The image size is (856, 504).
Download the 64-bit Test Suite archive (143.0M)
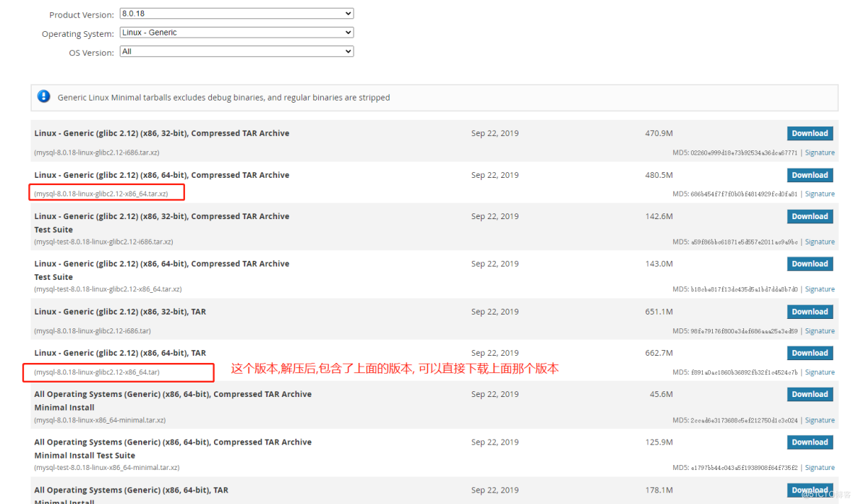tap(810, 264)
